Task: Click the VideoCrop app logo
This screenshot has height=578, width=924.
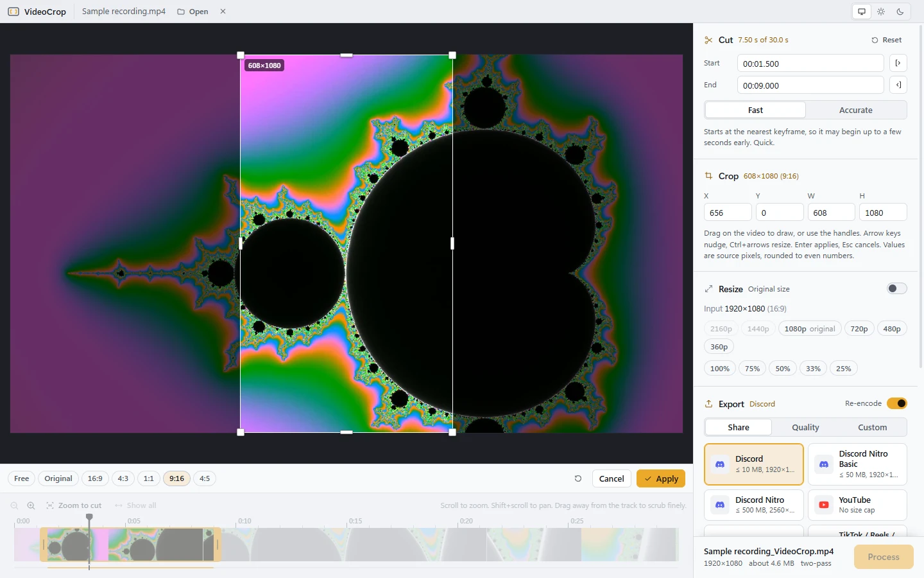Action: [x=13, y=12]
